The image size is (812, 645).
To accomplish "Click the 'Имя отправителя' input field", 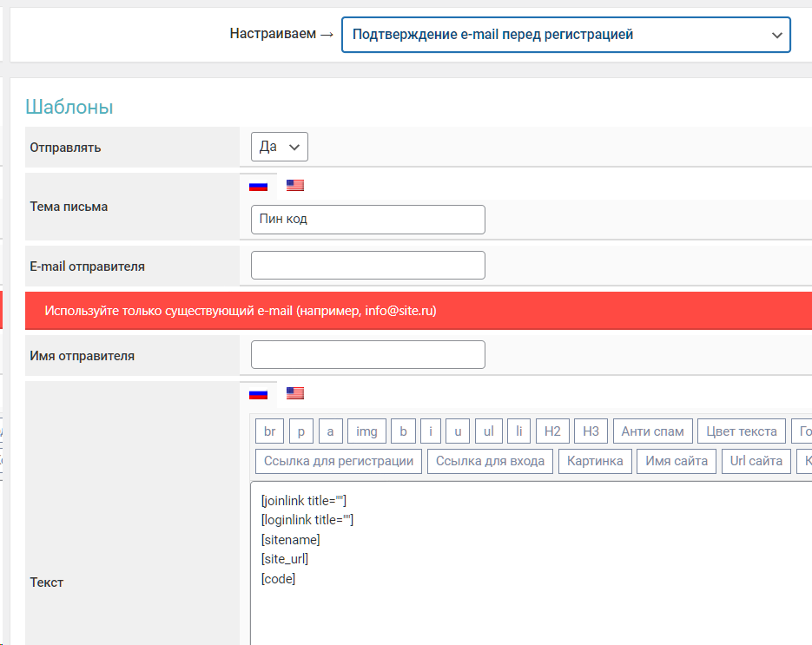I will pos(367,355).
